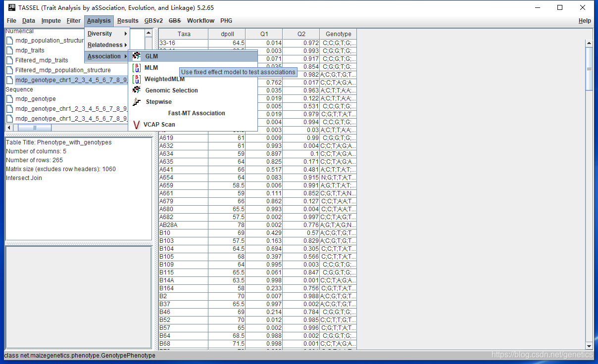Select mdp_traits in the data tree
The image size is (598, 364).
pos(30,50)
